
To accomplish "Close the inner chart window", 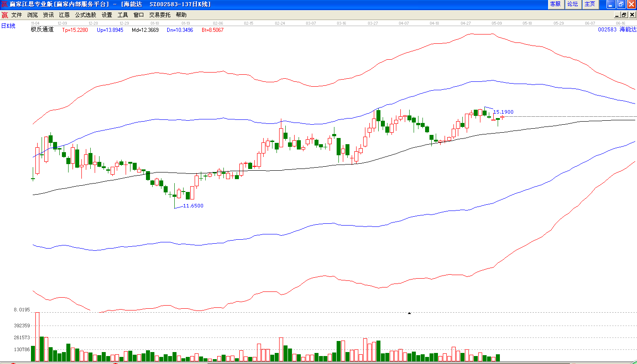I will tap(632, 15).
